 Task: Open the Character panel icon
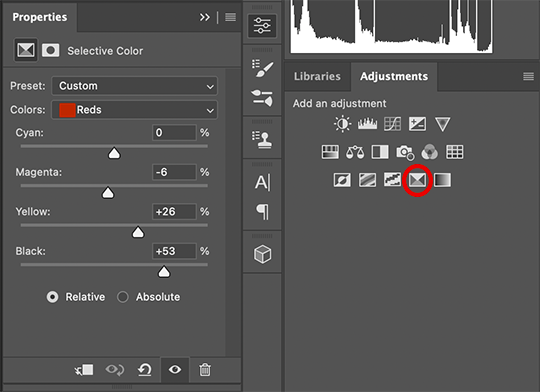coord(262,182)
